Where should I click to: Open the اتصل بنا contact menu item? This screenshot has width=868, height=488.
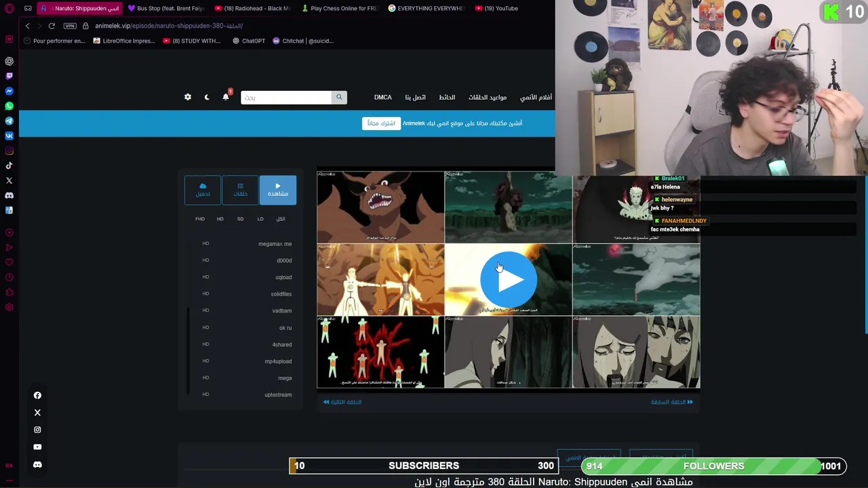coord(416,98)
